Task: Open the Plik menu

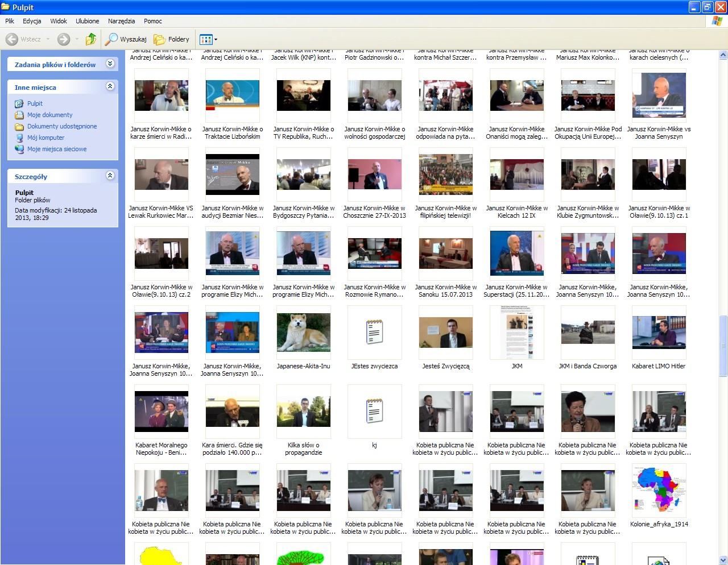Action: [x=10, y=21]
